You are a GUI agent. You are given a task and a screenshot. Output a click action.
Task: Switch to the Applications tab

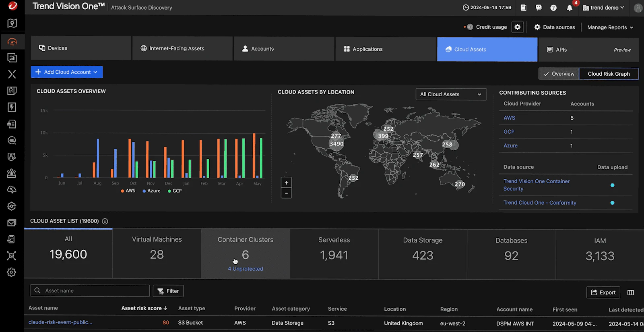pos(386,49)
